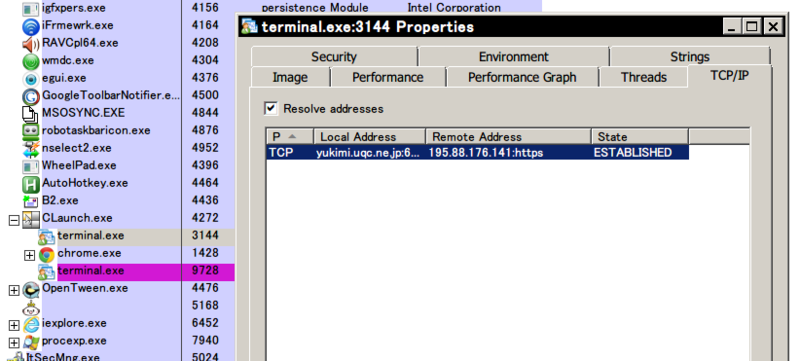Click the Properties dialog title bar icon
The height and width of the screenshot is (361, 800).
(249, 26)
